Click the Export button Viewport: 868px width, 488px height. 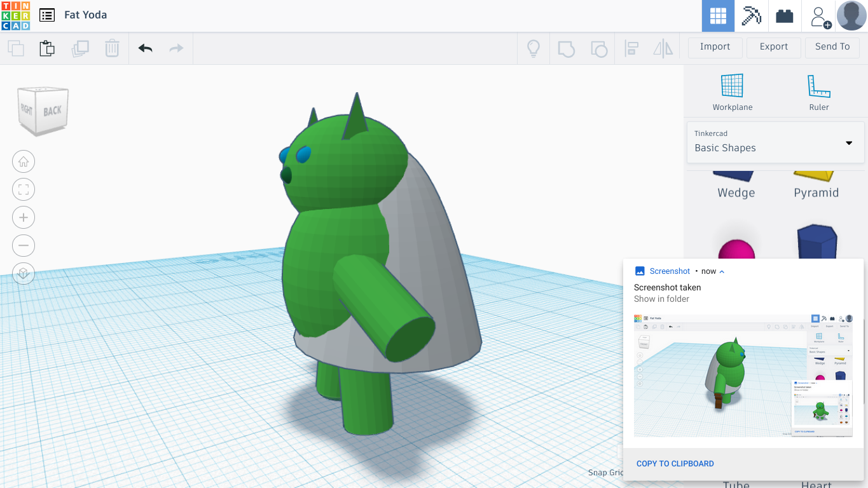click(774, 47)
